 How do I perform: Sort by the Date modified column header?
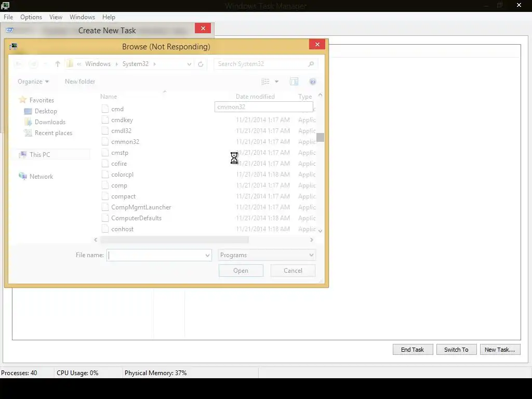tap(255, 96)
